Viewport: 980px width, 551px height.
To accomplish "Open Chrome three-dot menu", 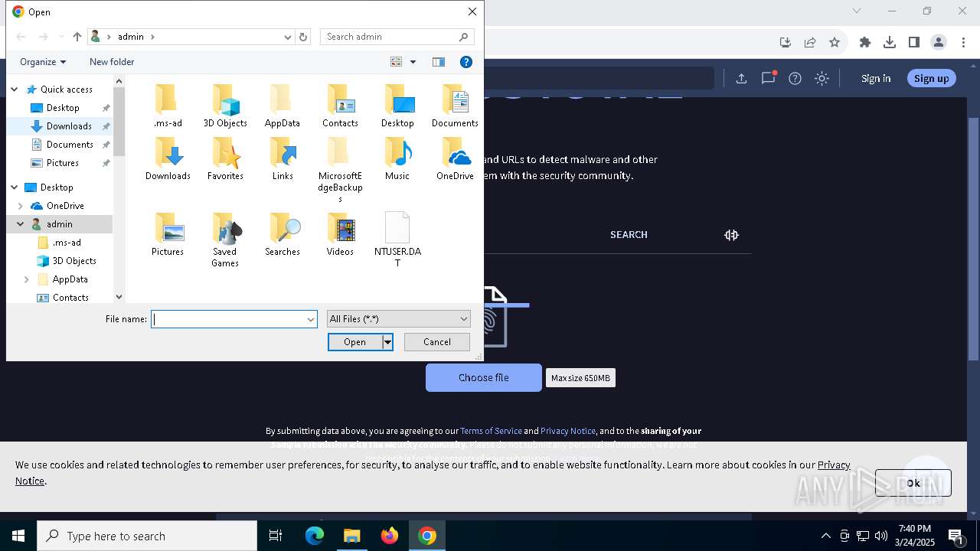I will coord(963,42).
